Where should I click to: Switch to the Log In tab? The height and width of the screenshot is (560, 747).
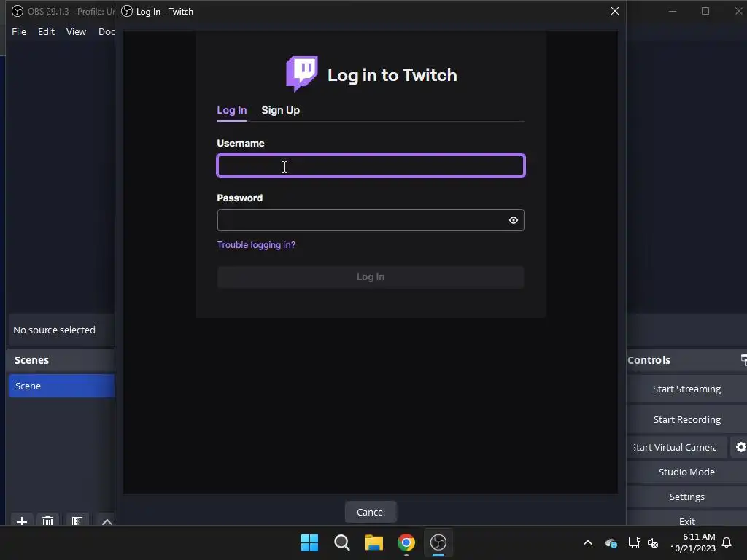231,110
